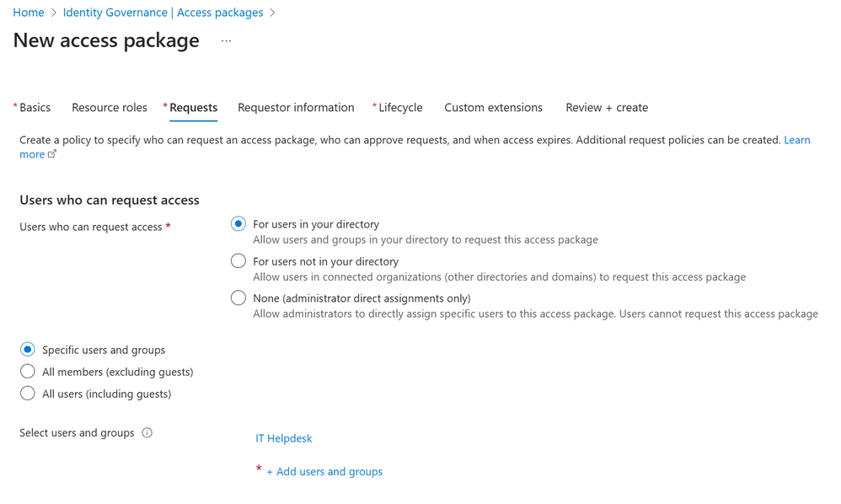The width and height of the screenshot is (841, 504).
Task: Select For users in your directory option
Action: tap(238, 224)
